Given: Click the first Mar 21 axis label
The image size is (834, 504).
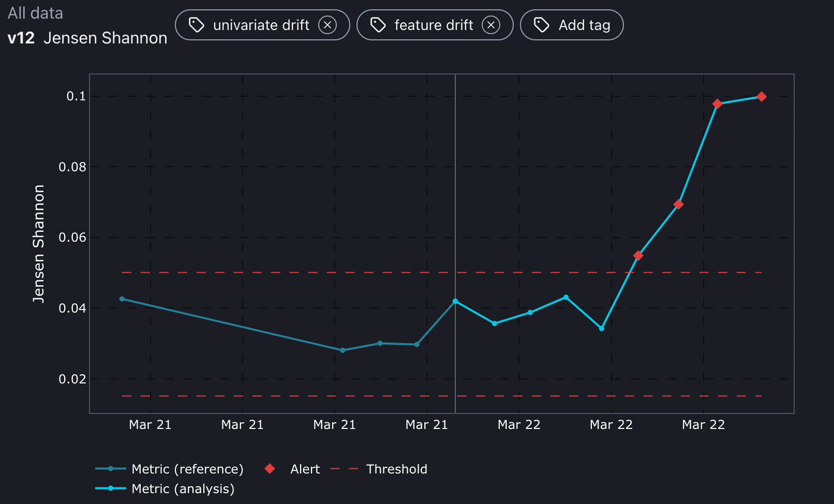Looking at the screenshot, I should click(x=150, y=424).
